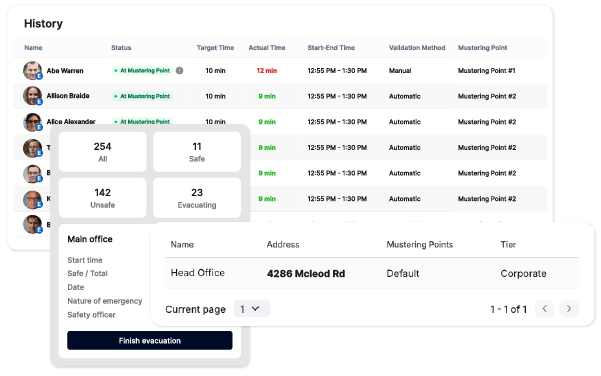Click the Tier column header
Viewport: 601px width, 376px height.
coord(508,245)
